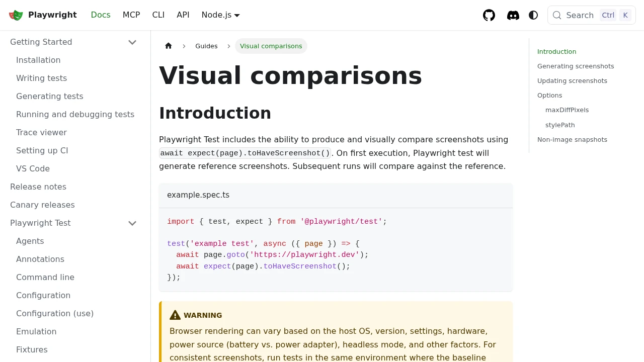Viewport: 644px width, 362px height.
Task: Click the Introduction heading
Action: [215, 113]
